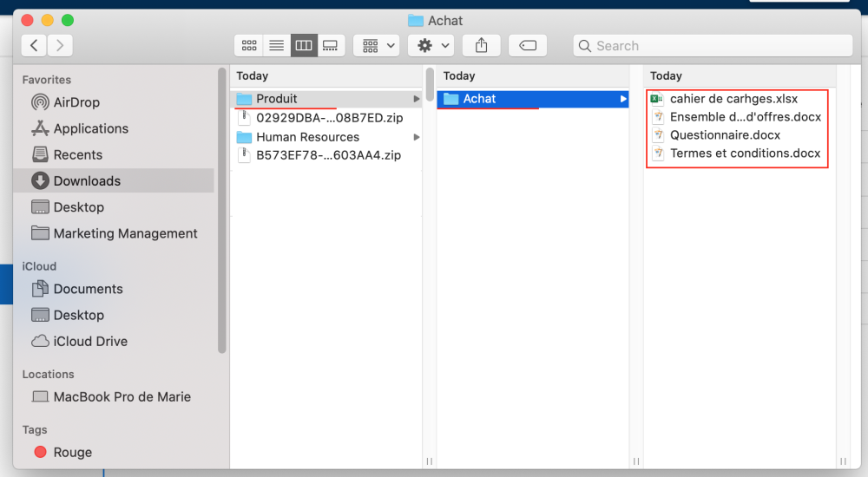This screenshot has width=868, height=477.
Task: Click the arrow on Achat row
Action: (622, 99)
